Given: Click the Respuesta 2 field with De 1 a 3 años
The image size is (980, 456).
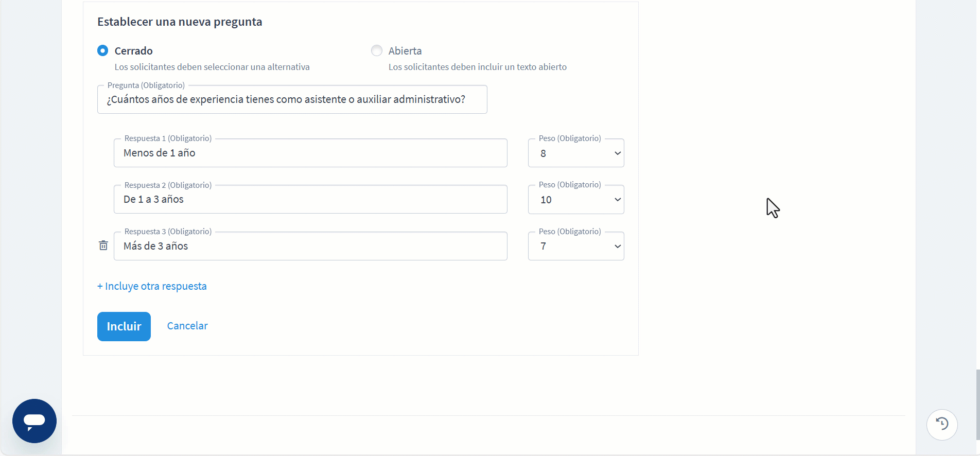Looking at the screenshot, I should (310, 199).
